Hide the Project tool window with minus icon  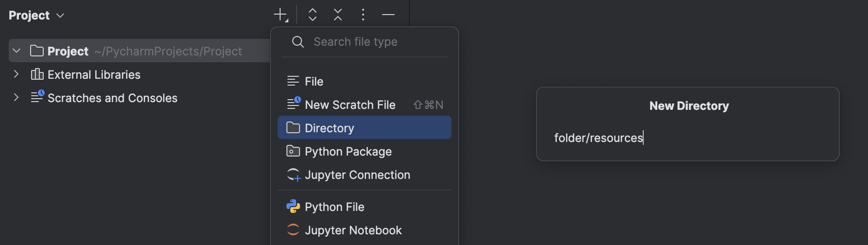point(388,15)
